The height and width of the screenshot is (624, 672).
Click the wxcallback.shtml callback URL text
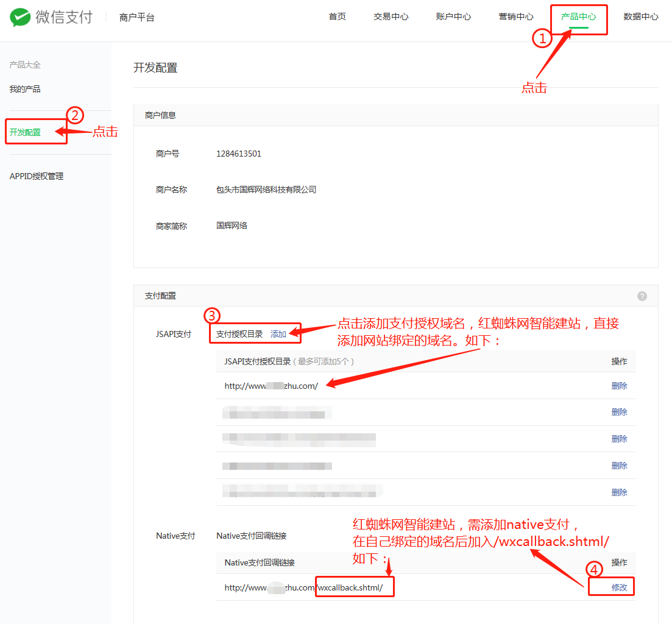[x=304, y=587]
